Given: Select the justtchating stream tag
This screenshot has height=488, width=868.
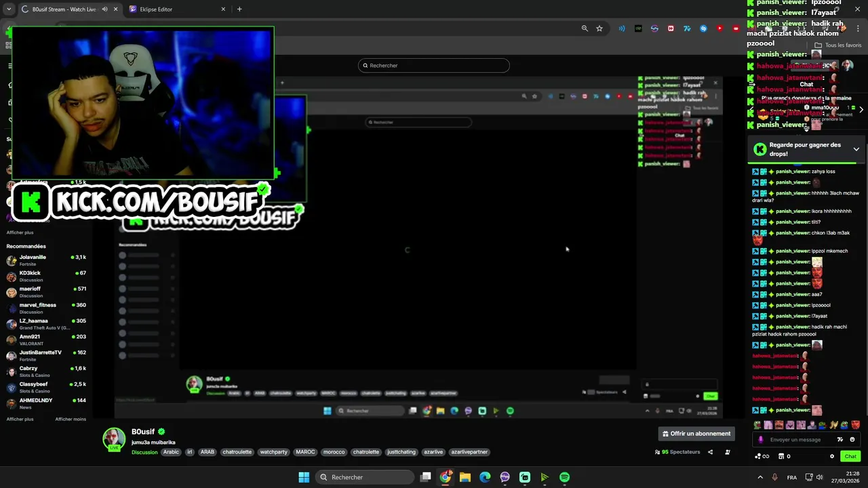Looking at the screenshot, I should (401, 452).
